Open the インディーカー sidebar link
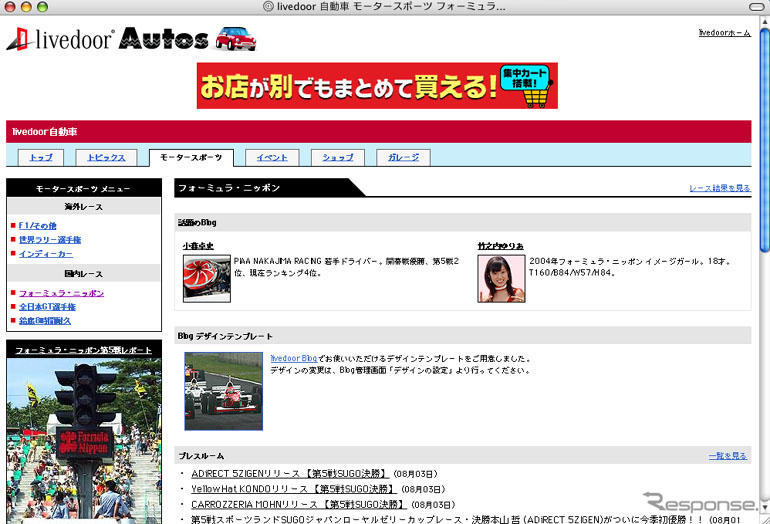This screenshot has height=524, width=770. [45, 254]
